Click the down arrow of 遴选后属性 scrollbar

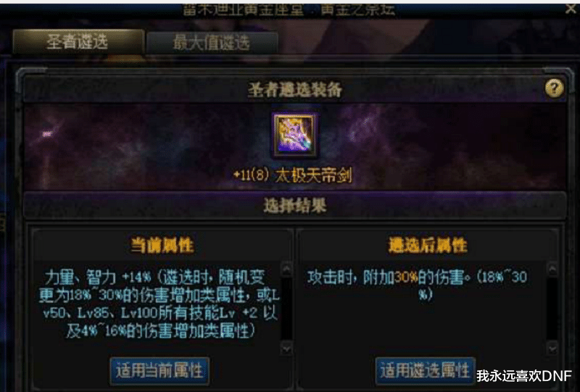click(x=552, y=348)
